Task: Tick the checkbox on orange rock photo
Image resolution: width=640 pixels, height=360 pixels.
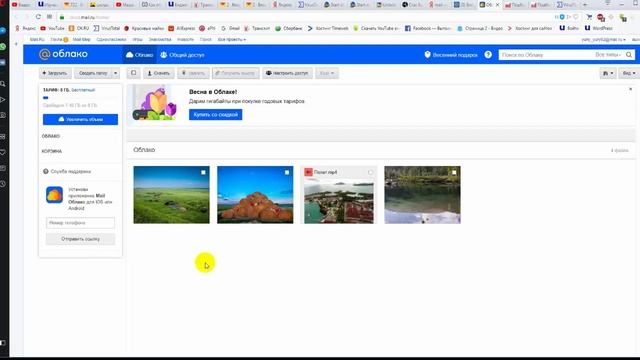Action: [x=287, y=172]
